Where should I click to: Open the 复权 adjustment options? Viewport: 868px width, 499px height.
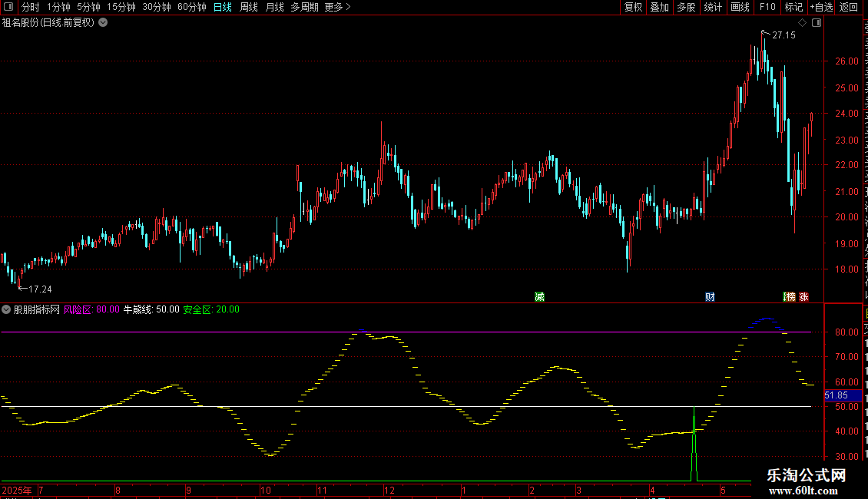click(x=633, y=7)
